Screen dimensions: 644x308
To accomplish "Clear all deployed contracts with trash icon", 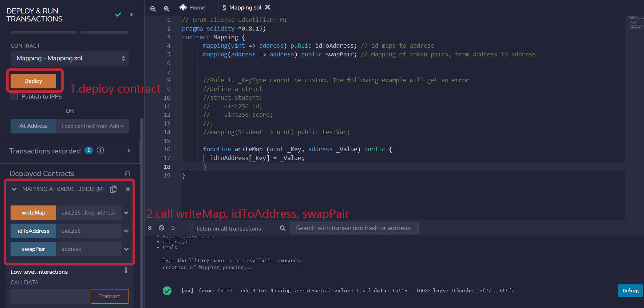I will 127,173.
